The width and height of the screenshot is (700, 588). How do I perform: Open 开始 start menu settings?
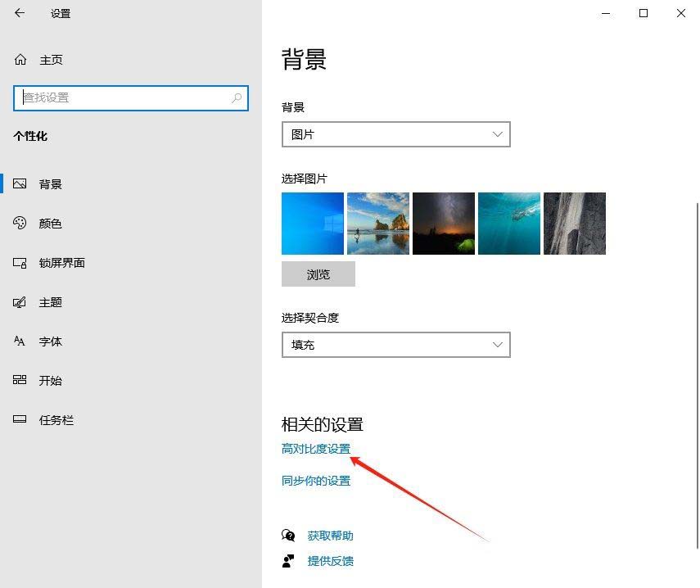tap(50, 381)
